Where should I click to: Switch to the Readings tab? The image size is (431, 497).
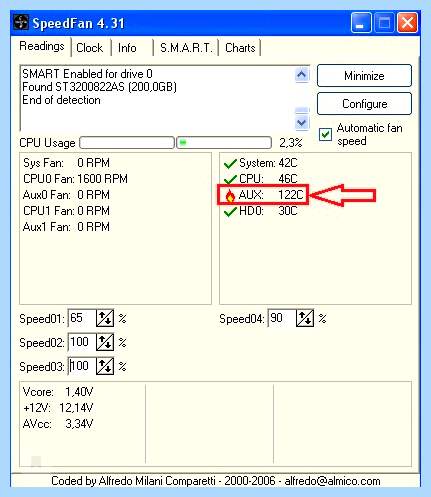click(42, 46)
